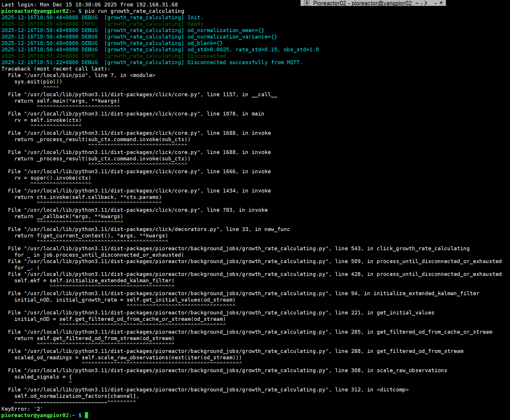Click the click/decorators.py file path
510x420 pixels.
[122, 229]
